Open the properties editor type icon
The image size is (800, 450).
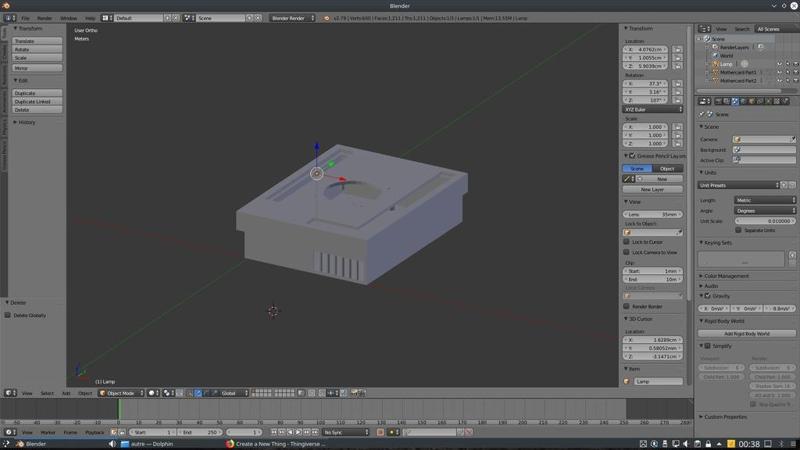pyautogui.click(x=704, y=102)
